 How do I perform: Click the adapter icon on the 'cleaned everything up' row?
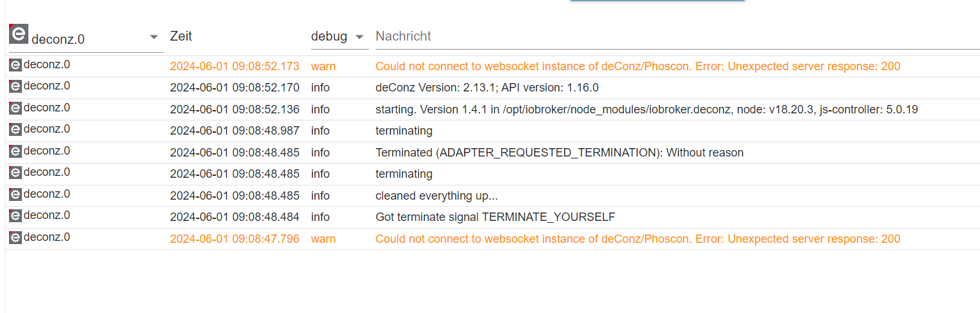point(15,194)
